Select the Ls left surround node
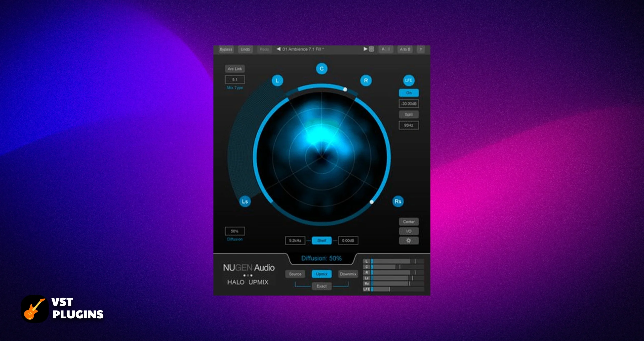 (245, 201)
